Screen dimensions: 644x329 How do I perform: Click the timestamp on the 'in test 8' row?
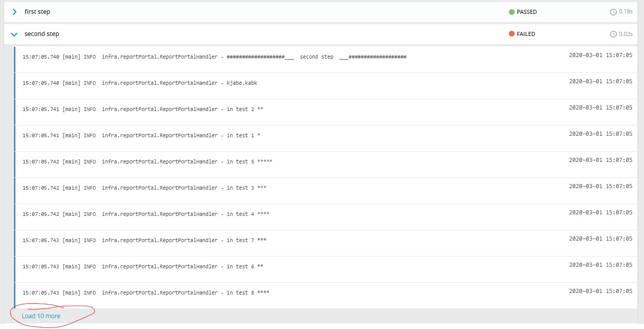tap(600, 291)
